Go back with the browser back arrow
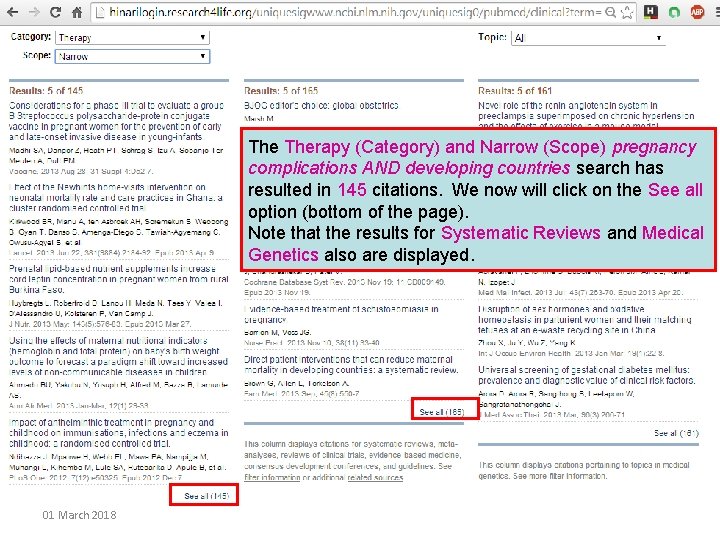The width and height of the screenshot is (720, 540). pyautogui.click(x=13, y=12)
